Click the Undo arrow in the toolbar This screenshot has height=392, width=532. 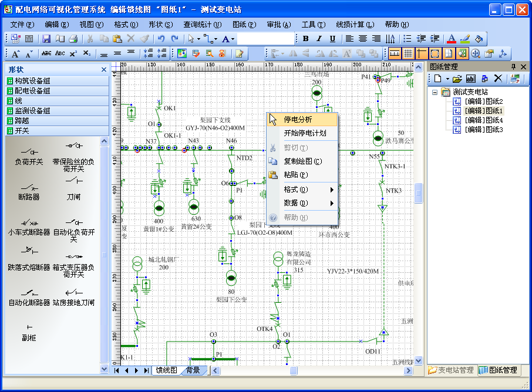tap(160, 39)
